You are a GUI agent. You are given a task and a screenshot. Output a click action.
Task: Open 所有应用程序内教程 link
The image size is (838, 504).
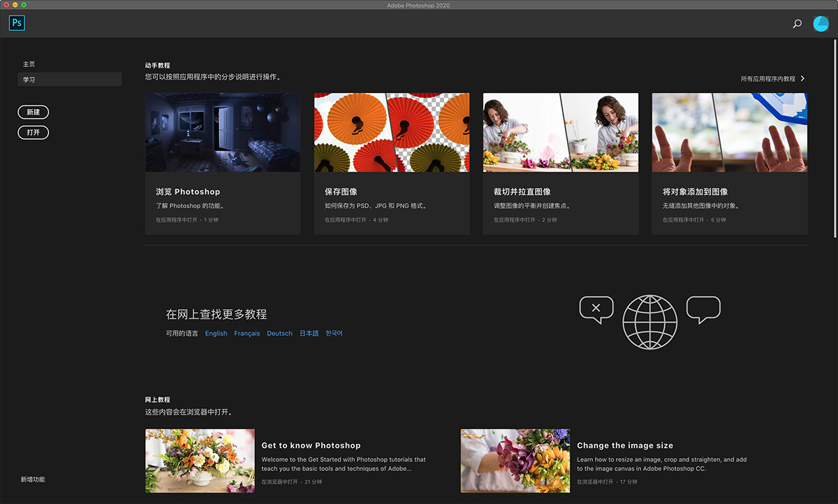pos(768,79)
